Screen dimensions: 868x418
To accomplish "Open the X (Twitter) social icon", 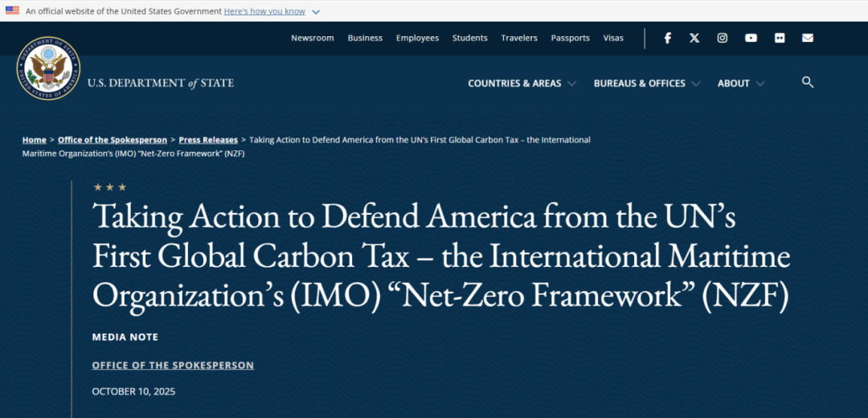I will pyautogui.click(x=694, y=38).
